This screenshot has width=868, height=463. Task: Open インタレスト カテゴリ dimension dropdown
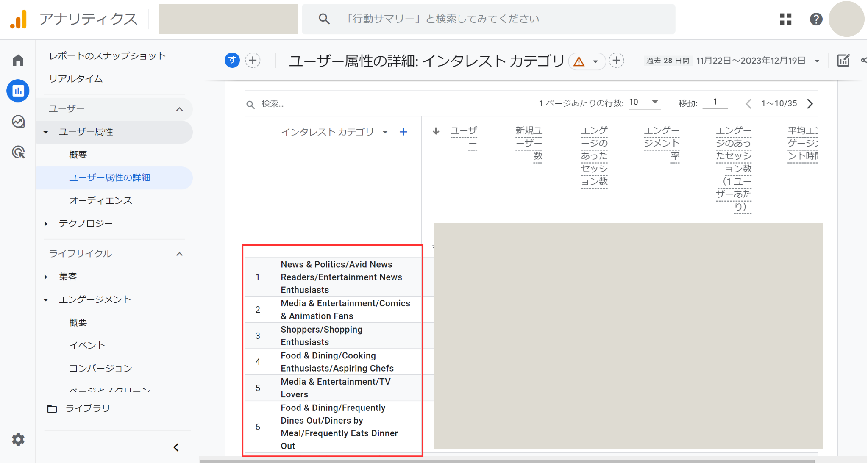coord(385,132)
